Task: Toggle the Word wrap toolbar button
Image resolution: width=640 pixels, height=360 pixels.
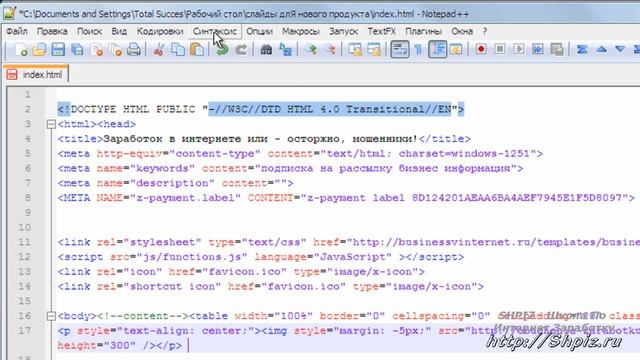Action: pos(400,50)
